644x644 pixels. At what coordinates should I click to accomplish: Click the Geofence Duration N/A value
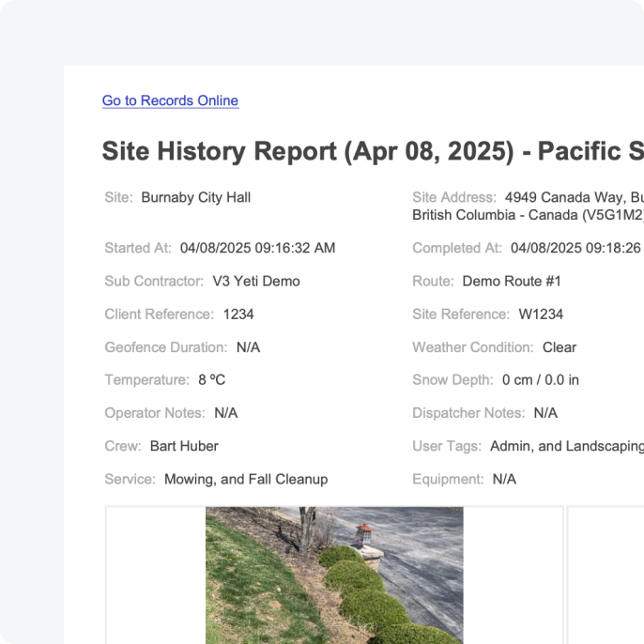(248, 347)
